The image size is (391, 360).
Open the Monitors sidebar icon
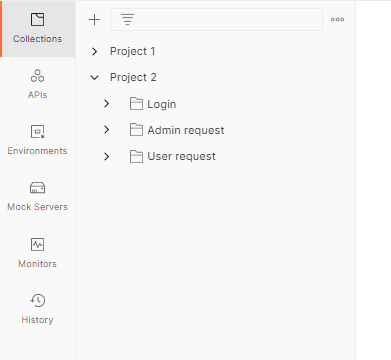coord(37,244)
